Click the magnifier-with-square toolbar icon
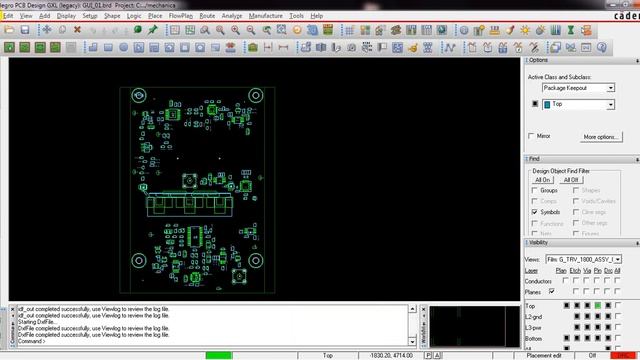This screenshot has height=360, width=640. tap(281, 30)
